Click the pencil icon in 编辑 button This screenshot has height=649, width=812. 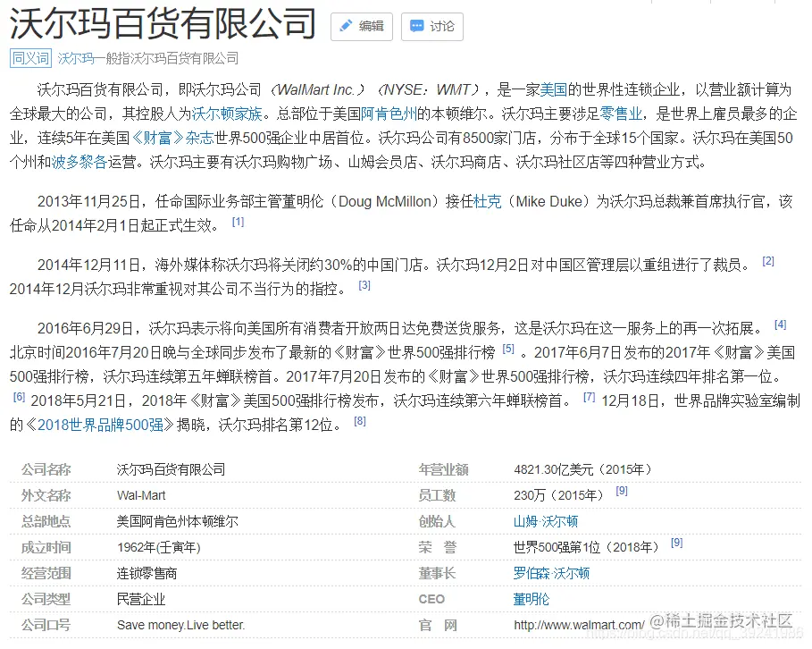click(x=346, y=26)
